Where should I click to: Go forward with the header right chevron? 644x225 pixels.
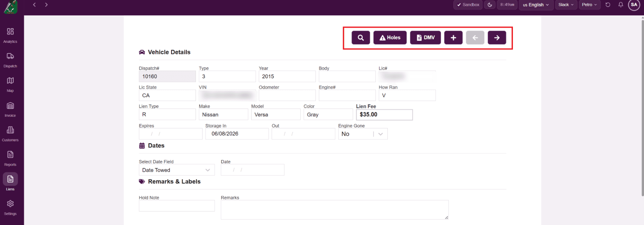click(x=46, y=5)
